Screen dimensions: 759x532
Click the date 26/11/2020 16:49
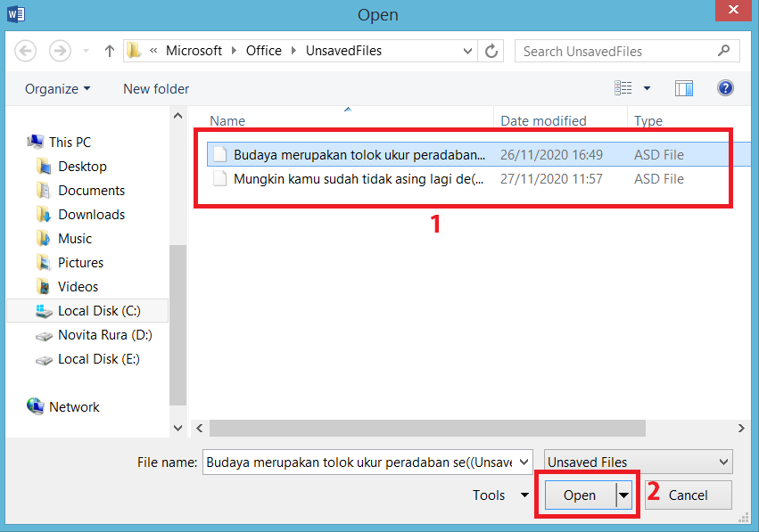point(551,155)
